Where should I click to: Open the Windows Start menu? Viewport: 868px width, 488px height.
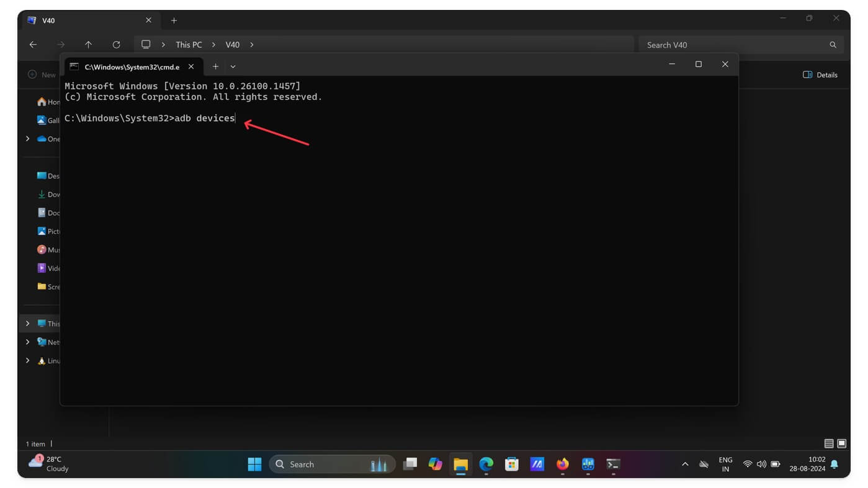click(254, 464)
